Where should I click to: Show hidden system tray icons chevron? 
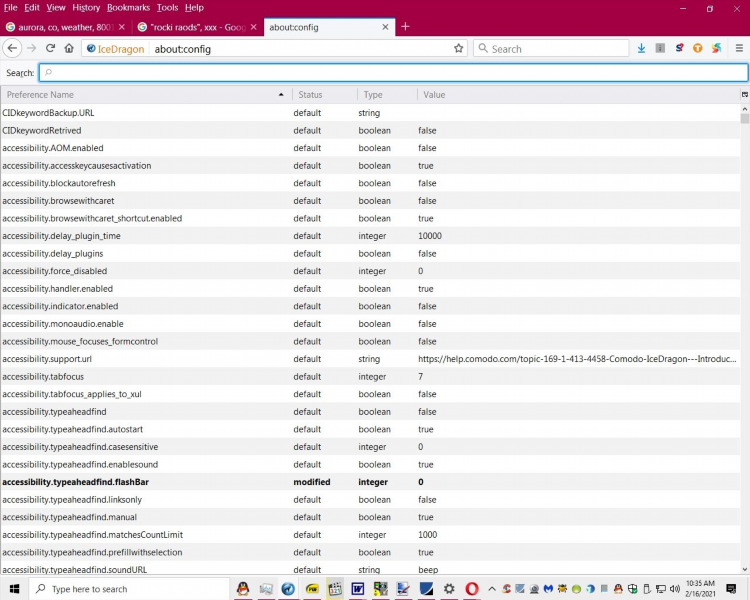pos(492,589)
